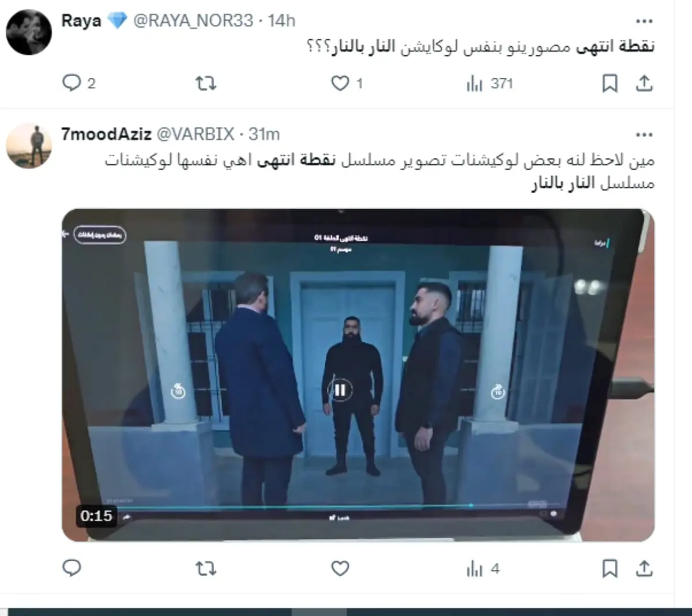
Task: Retweet Raya's post
Action: 206,84
